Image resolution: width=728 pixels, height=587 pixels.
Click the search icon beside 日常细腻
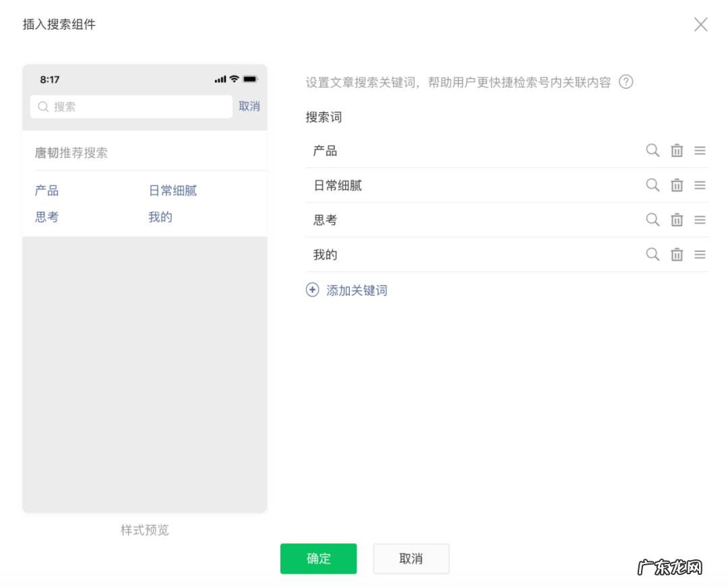(652, 185)
